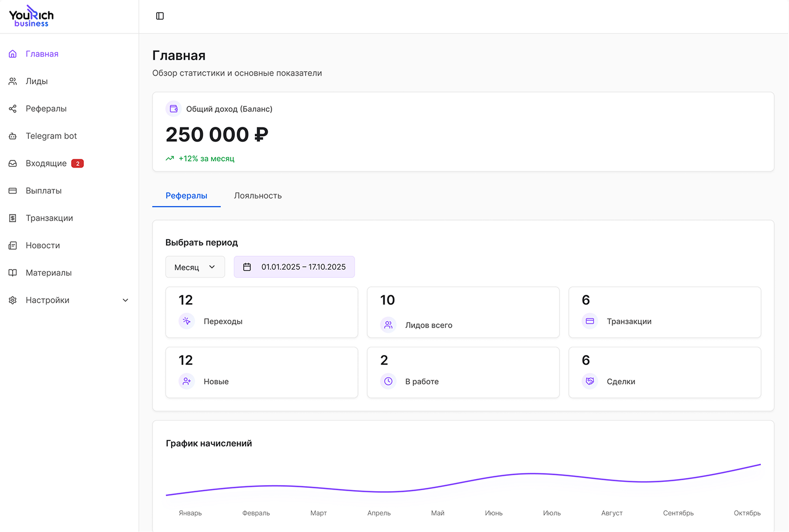Open Входящие inbox with 2 badge
Screen dimensions: 789x532
coord(46,164)
